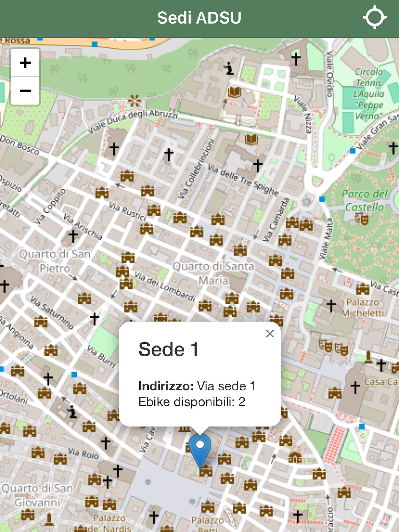Tap the orange asterisk attraction icon
Screen dimensions: 399x532
point(134,101)
